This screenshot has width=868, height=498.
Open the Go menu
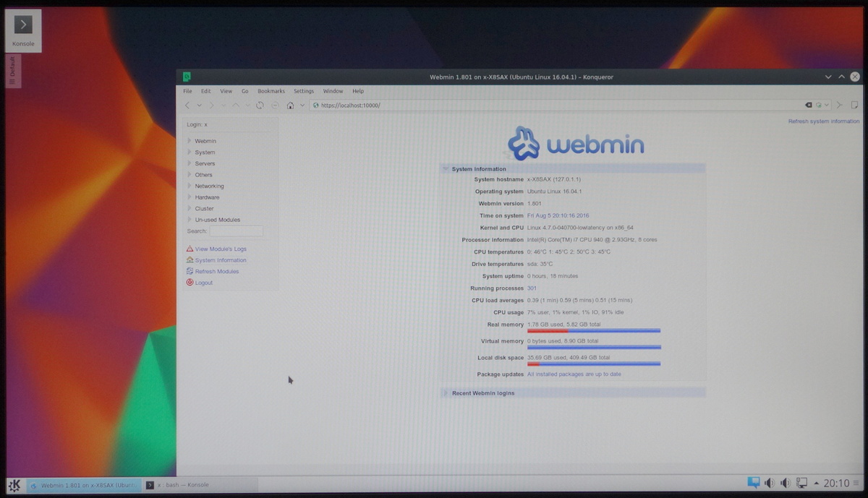coord(245,91)
